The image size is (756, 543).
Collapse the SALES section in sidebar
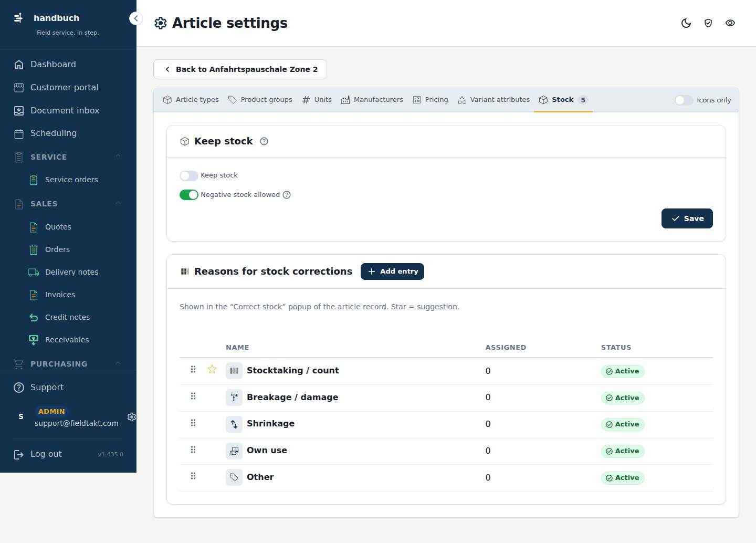[x=118, y=203]
